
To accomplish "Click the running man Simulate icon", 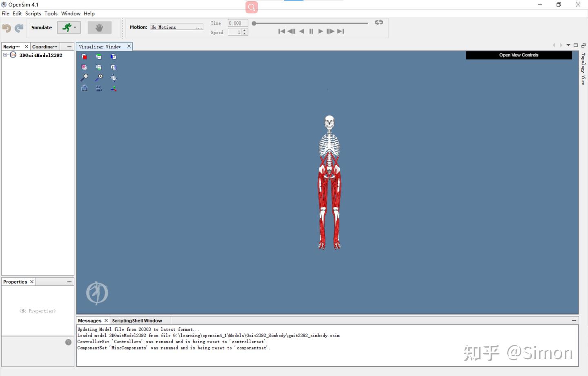I will (66, 27).
